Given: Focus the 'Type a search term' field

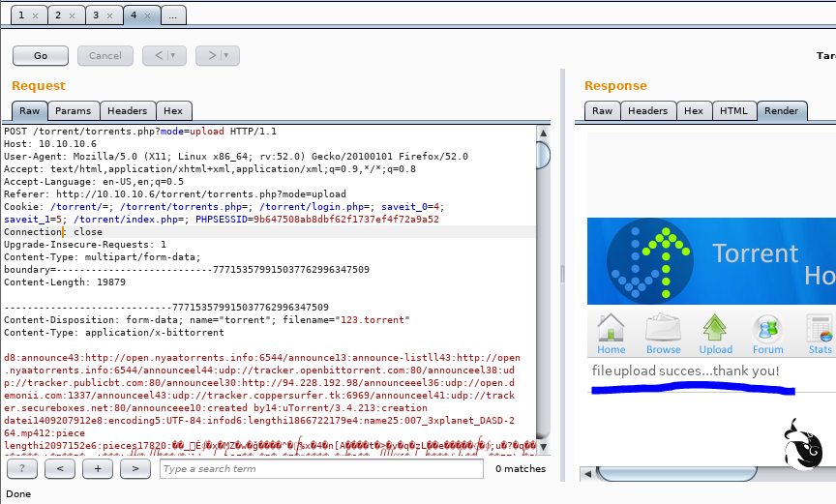Looking at the screenshot, I should point(320,468).
